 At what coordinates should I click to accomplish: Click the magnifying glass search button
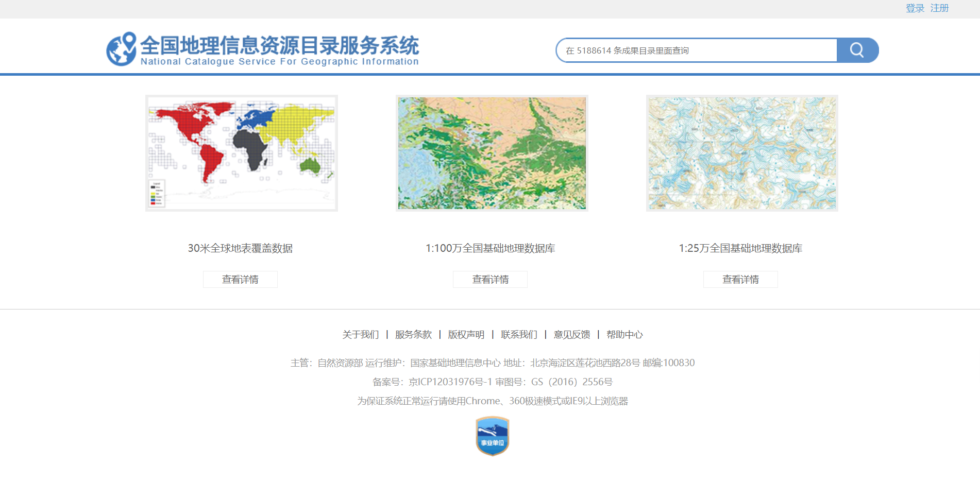tap(857, 50)
